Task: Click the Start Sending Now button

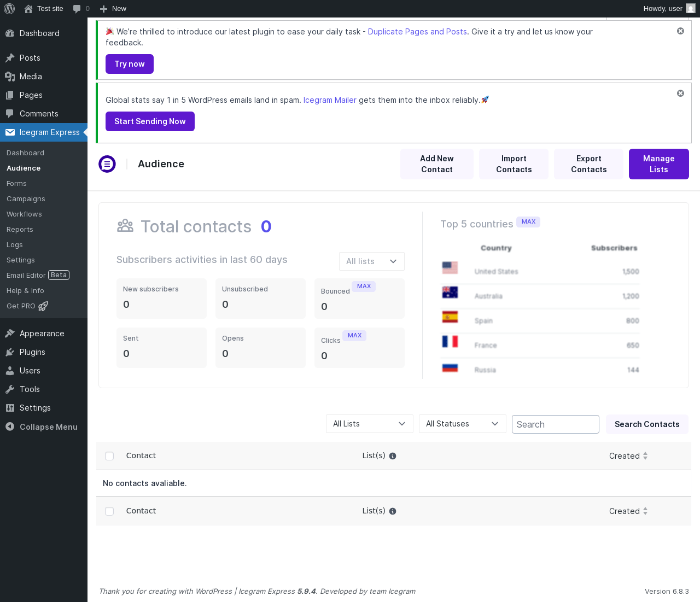Action: coord(150,121)
